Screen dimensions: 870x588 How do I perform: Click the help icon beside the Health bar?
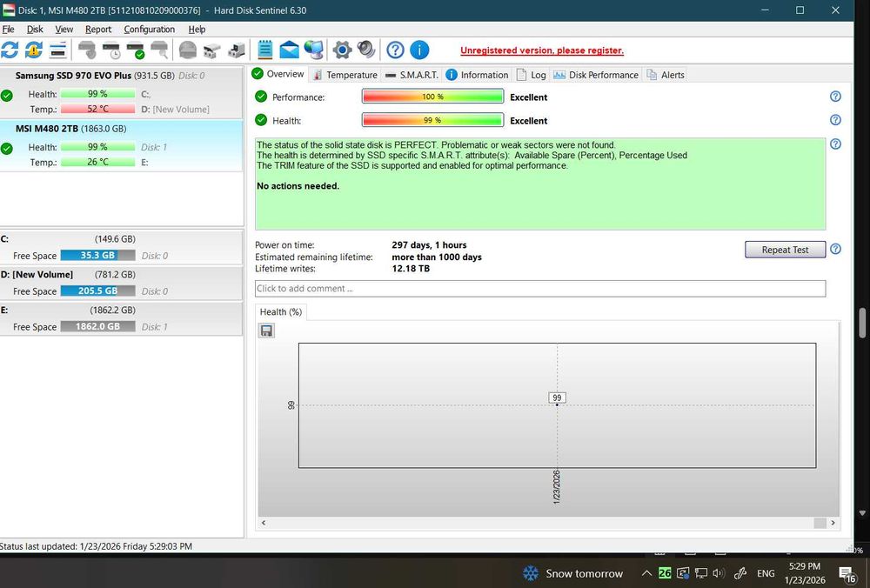835,120
